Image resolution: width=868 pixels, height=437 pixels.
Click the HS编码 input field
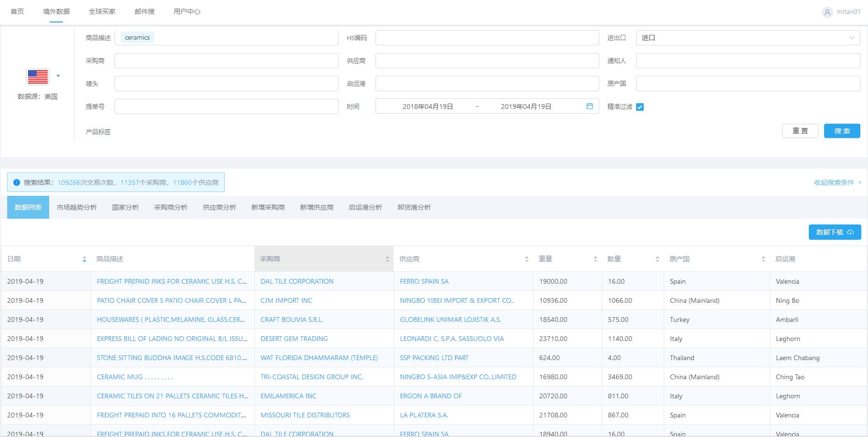487,38
